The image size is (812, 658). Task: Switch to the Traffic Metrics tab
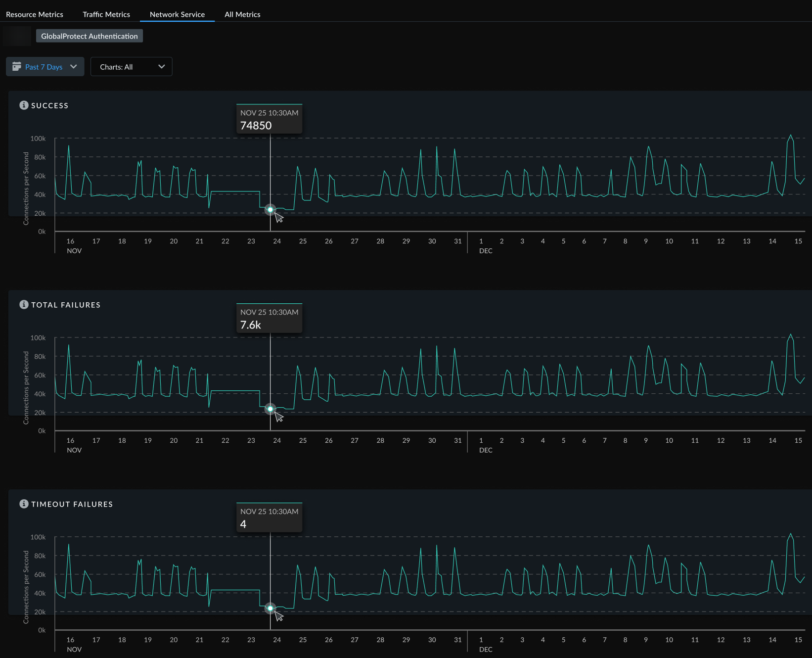click(106, 14)
